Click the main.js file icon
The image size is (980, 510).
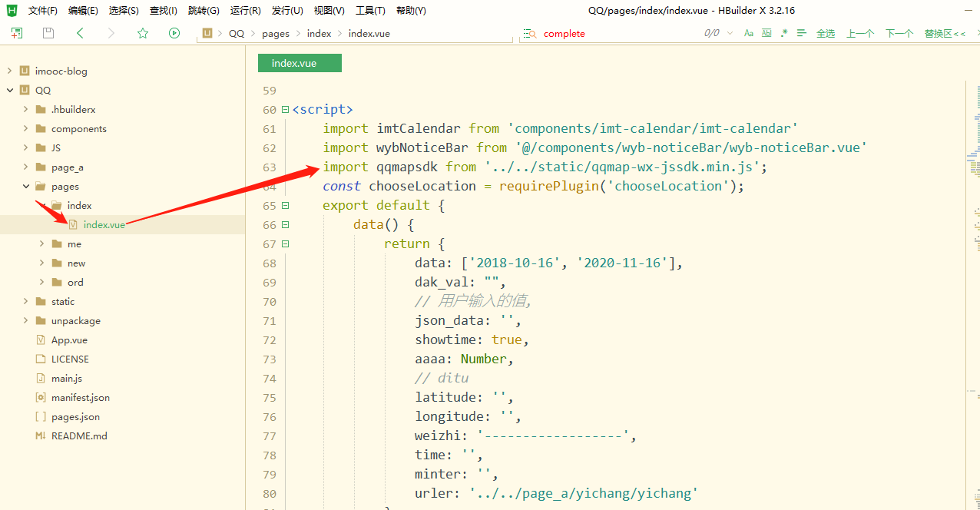41,378
